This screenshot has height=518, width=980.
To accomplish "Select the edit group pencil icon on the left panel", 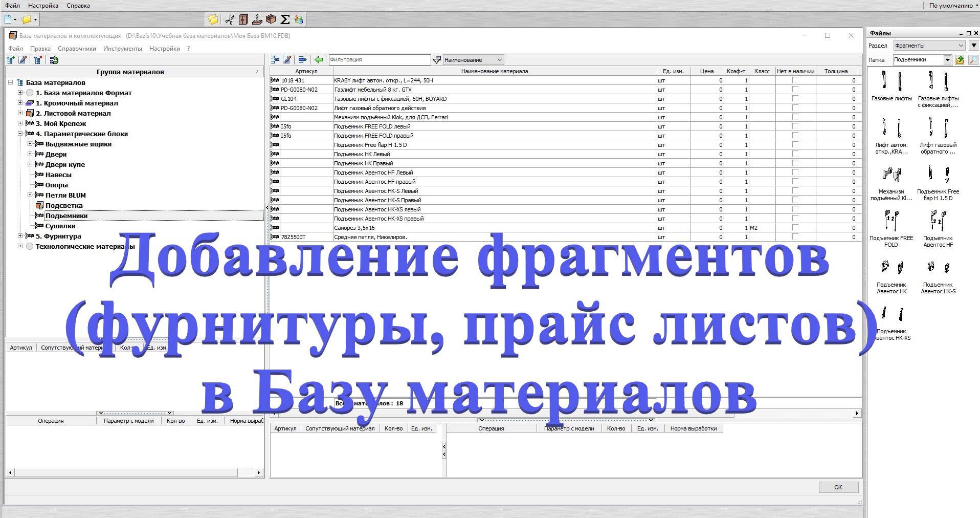I will 22,60.
